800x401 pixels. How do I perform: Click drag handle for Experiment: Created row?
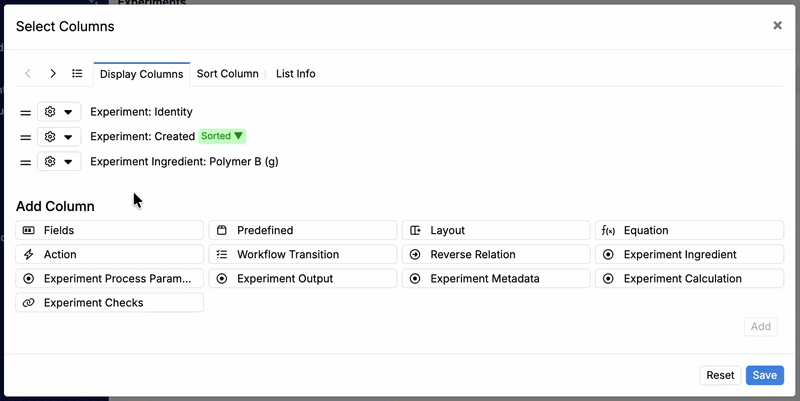26,136
